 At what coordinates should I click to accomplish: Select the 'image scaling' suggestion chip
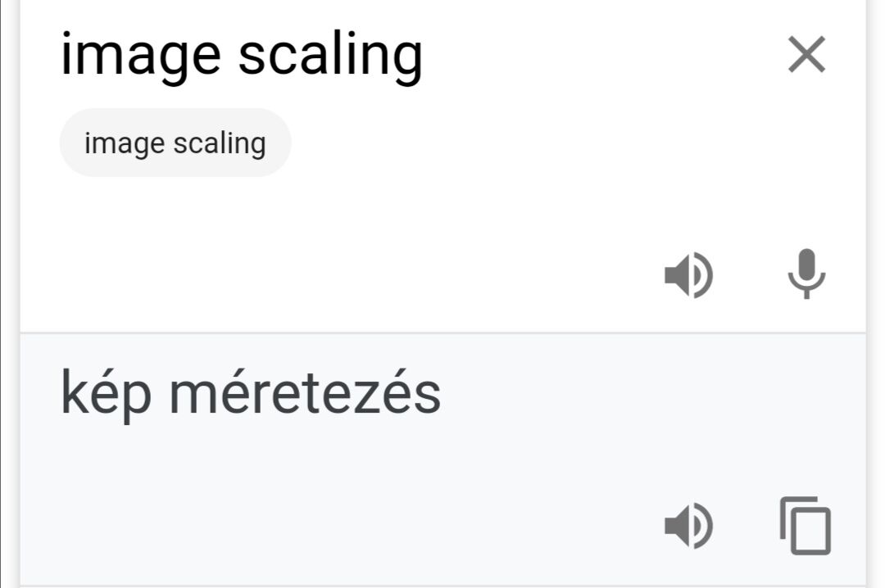[175, 142]
